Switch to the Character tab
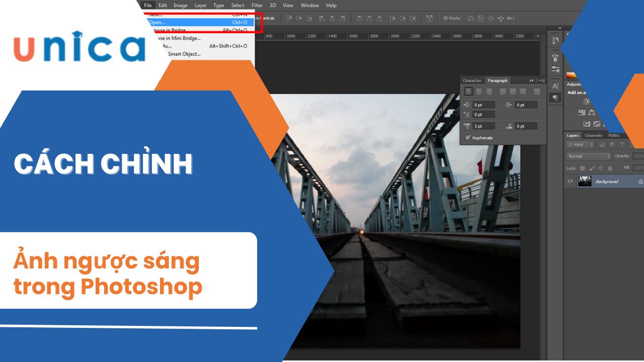This screenshot has height=362, width=644. (x=472, y=80)
